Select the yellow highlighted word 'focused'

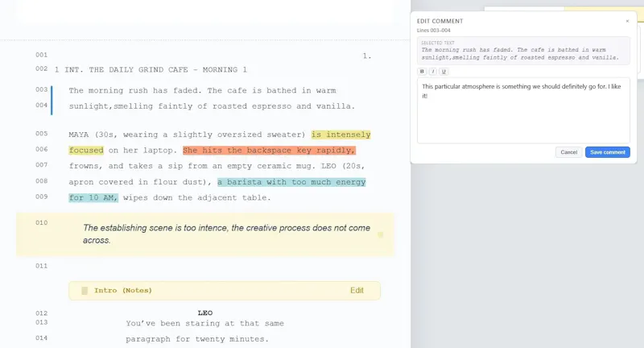click(x=86, y=150)
